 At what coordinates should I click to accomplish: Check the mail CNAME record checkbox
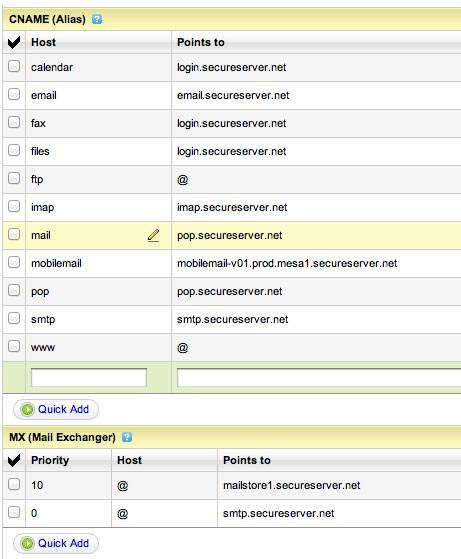[x=14, y=234]
